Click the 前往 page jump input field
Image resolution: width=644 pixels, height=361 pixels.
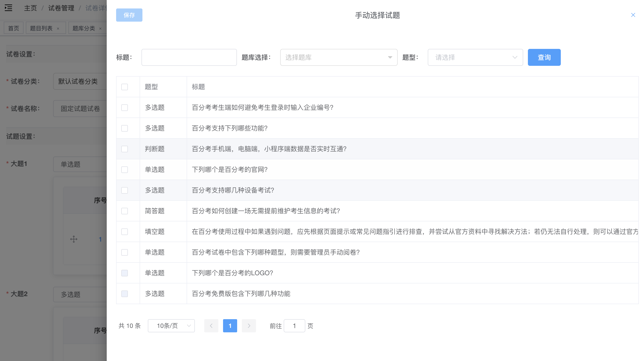tap(294, 326)
